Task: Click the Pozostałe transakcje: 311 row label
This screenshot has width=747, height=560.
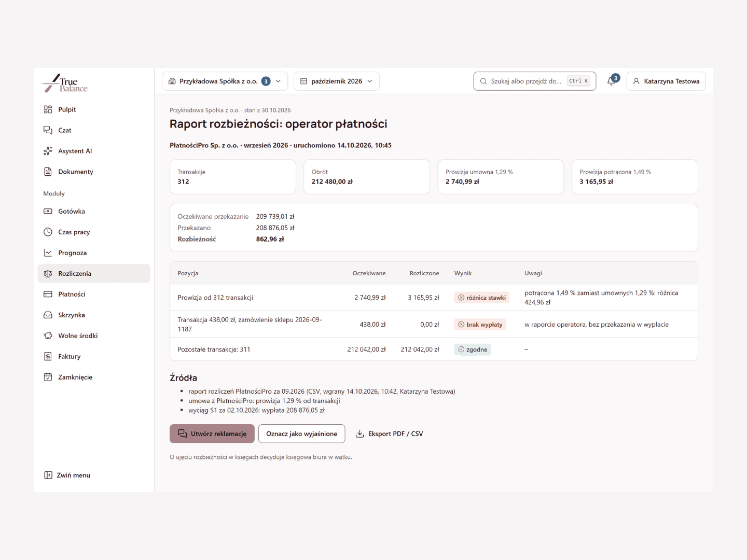Action: pos(214,349)
